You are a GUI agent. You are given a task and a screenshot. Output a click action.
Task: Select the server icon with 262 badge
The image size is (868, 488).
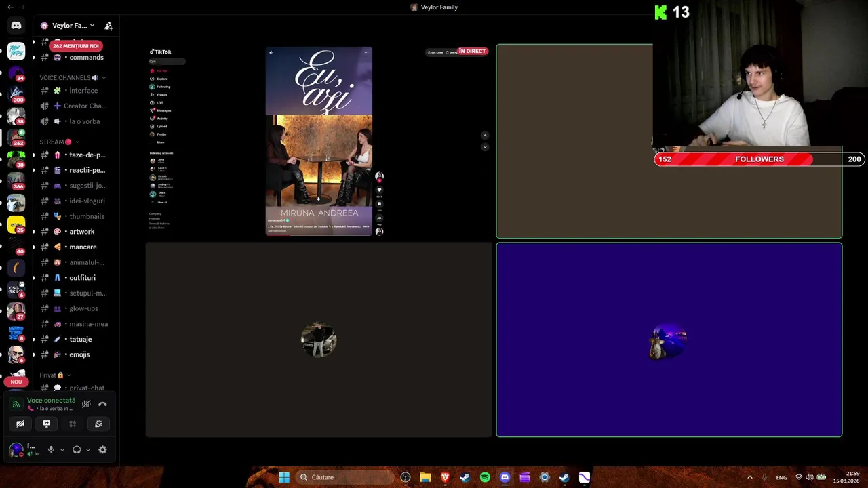tap(16, 138)
